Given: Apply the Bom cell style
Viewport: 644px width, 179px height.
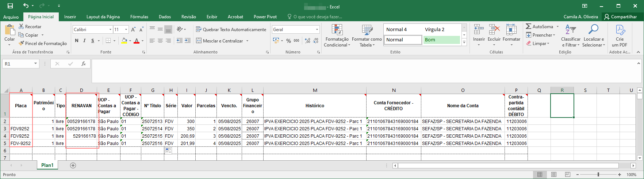Looking at the screenshot, I should [441, 40].
